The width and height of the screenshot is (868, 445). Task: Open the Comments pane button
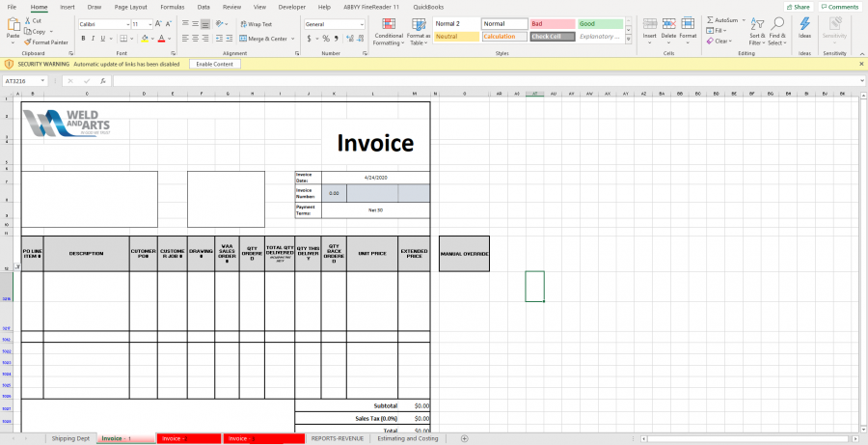(840, 7)
